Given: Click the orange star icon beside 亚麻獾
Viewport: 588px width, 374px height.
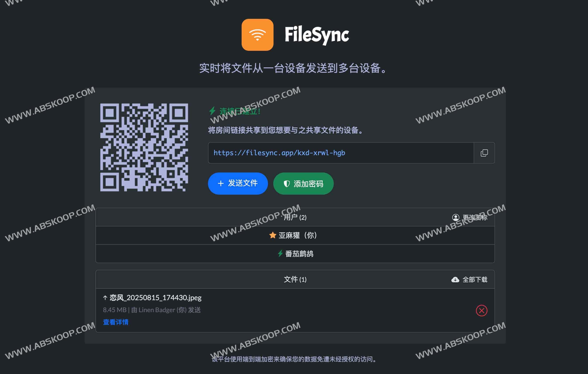Looking at the screenshot, I should coord(272,235).
